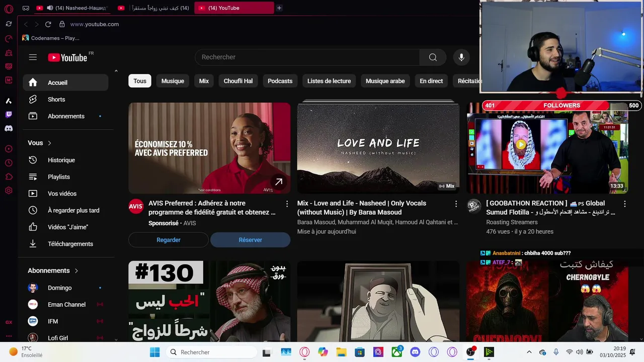Show hidden system tray icons
644x362 pixels.
click(529, 352)
